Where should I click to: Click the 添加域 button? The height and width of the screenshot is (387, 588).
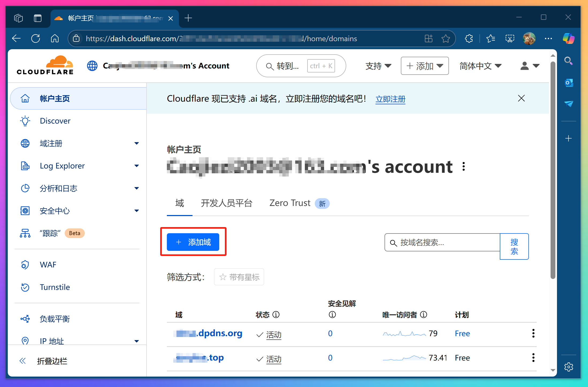click(193, 242)
